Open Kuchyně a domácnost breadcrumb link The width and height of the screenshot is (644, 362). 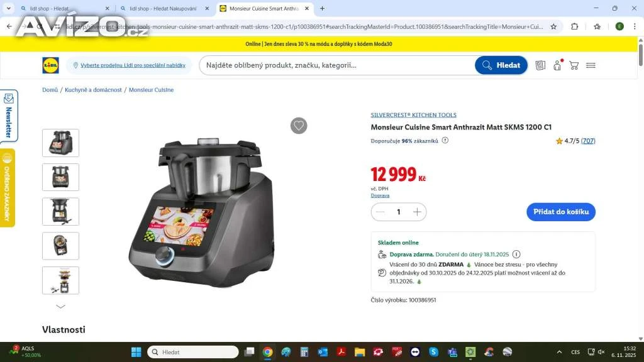pyautogui.click(x=93, y=90)
